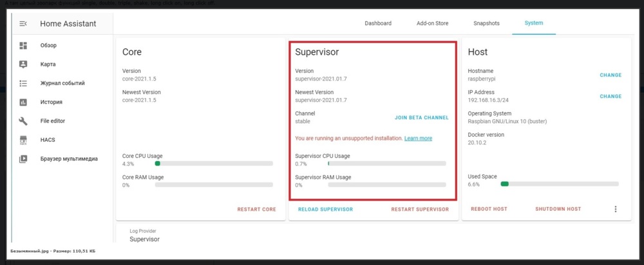Switch to the Snapshots tab
Screen dimensions: 644x265
pos(486,23)
